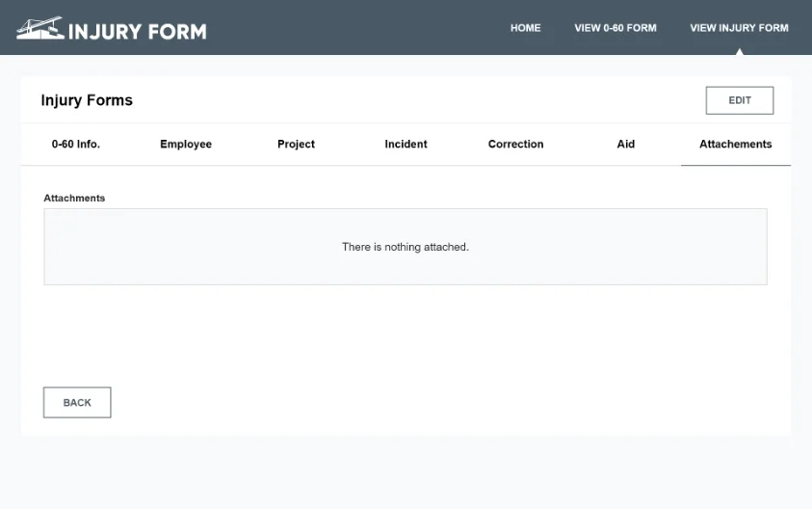
Task: Click the EDIT button
Action: point(740,100)
